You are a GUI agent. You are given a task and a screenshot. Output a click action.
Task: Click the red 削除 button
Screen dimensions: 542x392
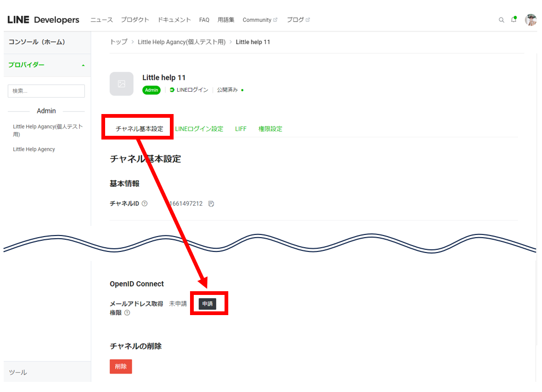121,366
